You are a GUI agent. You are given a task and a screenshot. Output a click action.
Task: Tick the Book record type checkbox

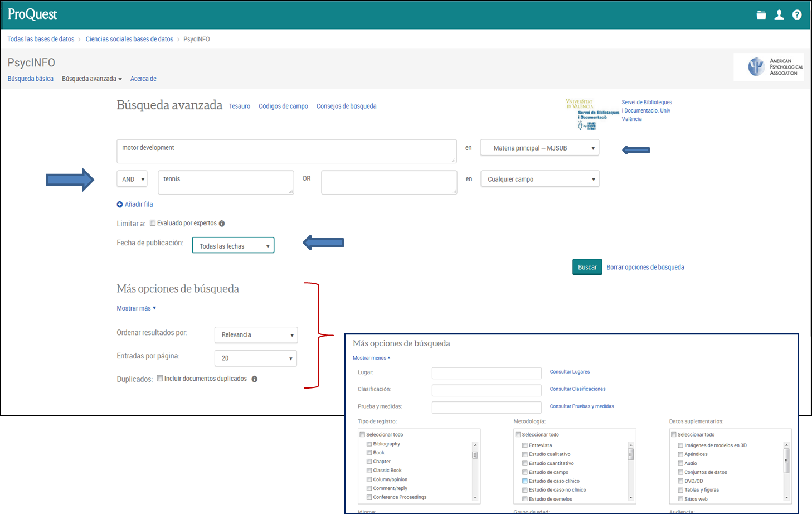point(369,453)
